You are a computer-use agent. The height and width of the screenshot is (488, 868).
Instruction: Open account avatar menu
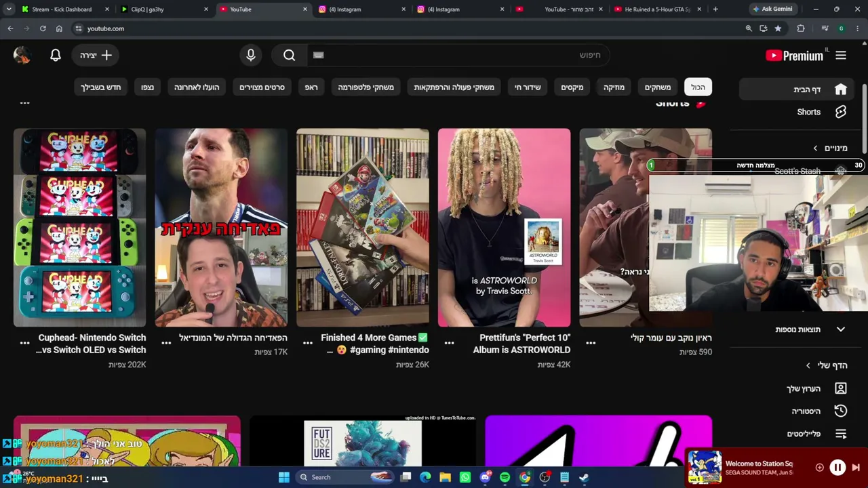pyautogui.click(x=22, y=56)
